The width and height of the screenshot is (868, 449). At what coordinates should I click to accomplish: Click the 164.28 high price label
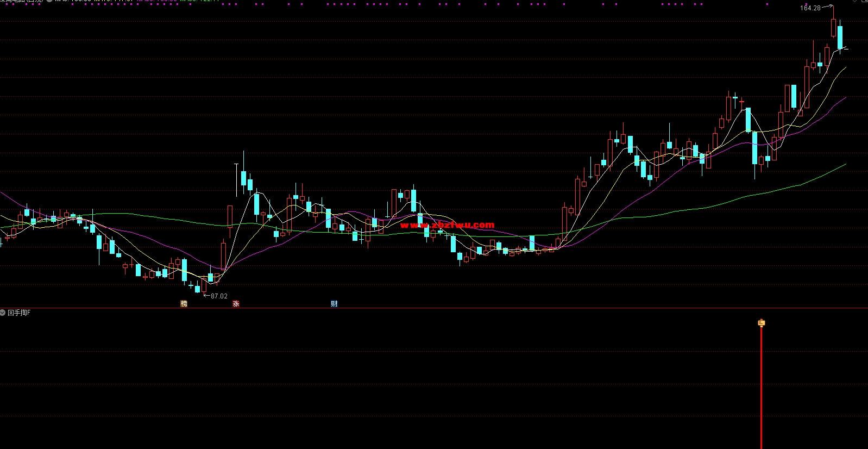(x=810, y=8)
